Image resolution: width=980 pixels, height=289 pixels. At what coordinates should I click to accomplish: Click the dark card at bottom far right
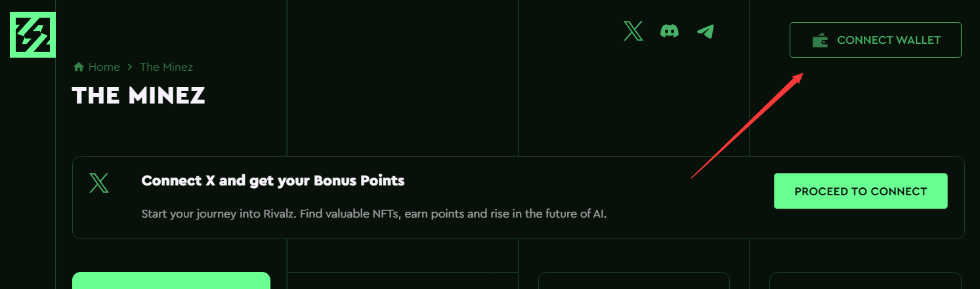(x=865, y=280)
